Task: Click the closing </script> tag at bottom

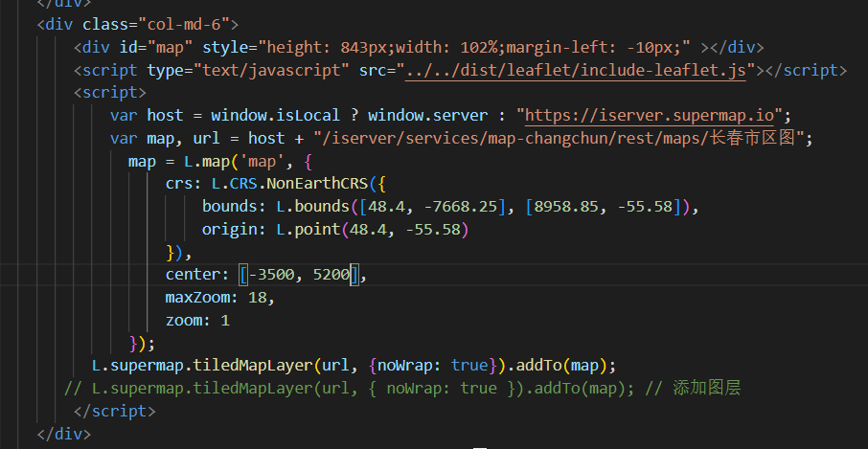Action: (115, 412)
